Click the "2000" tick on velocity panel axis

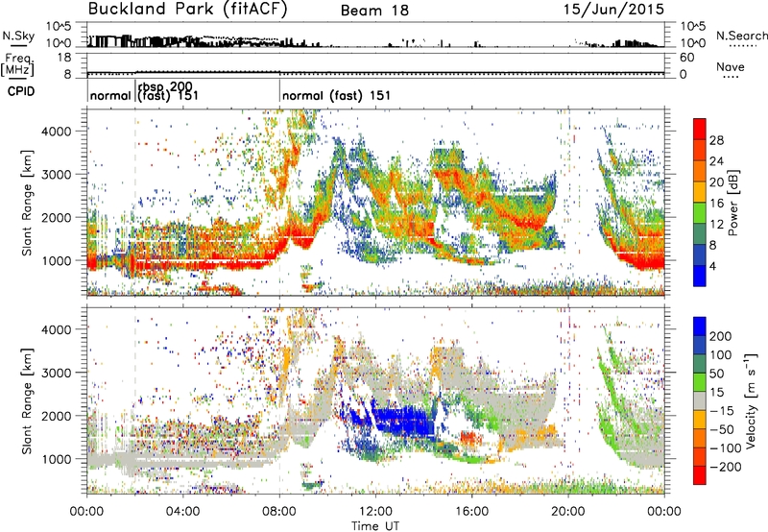[56, 416]
